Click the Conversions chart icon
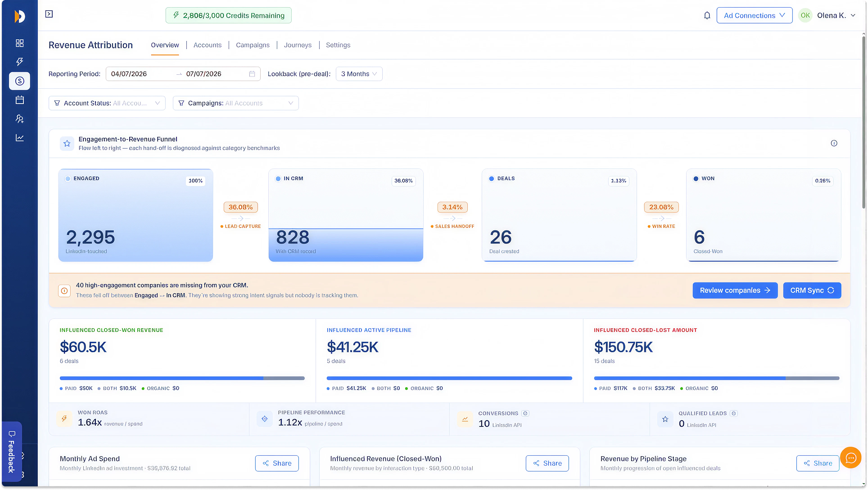Viewport: 868px width, 490px height. click(465, 419)
